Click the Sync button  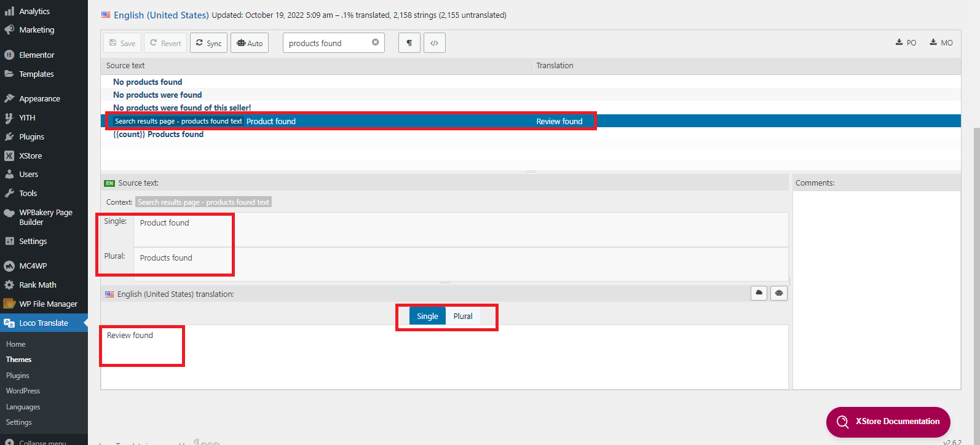[x=208, y=43]
